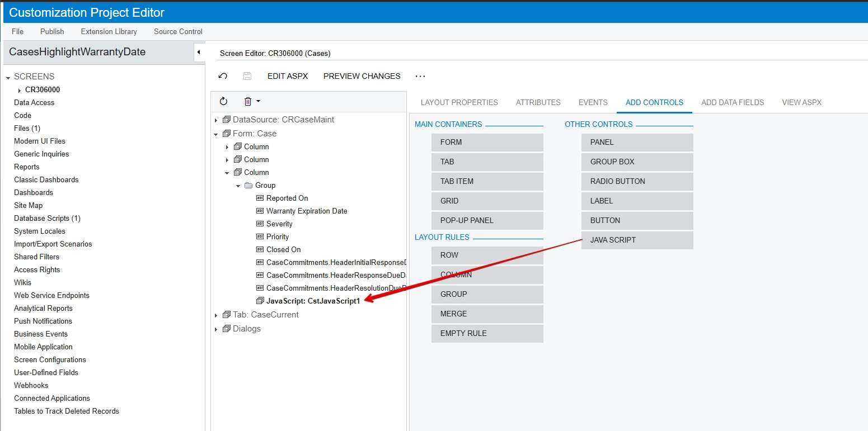The height and width of the screenshot is (431, 868).
Task: Open Data Access in the project tree
Action: [34, 102]
